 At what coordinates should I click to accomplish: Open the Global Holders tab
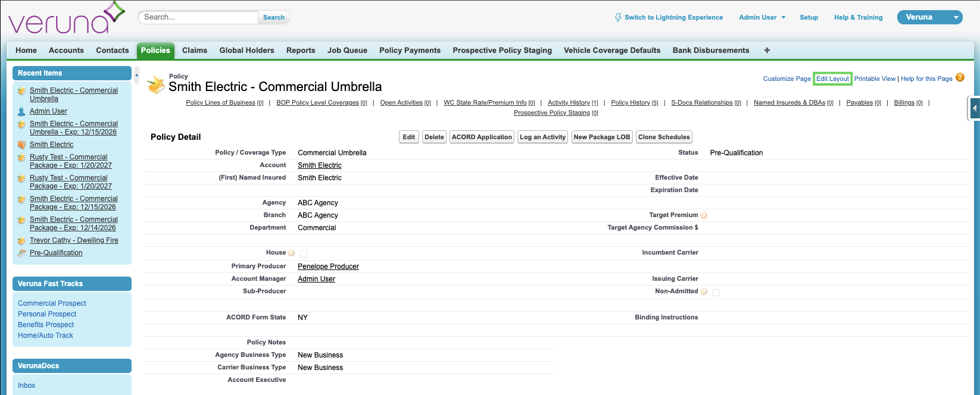(246, 51)
